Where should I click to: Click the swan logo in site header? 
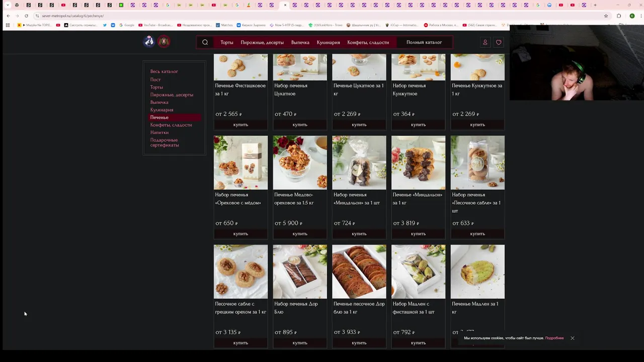pos(149,41)
